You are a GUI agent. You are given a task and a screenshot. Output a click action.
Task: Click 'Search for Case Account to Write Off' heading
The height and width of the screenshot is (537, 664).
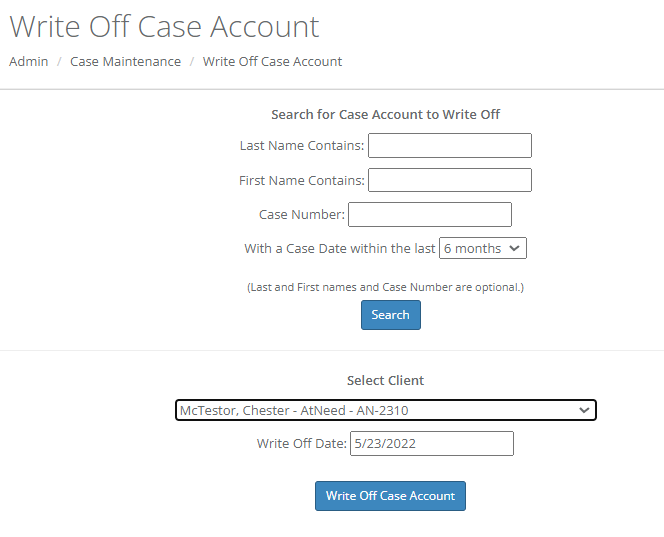[x=385, y=114]
